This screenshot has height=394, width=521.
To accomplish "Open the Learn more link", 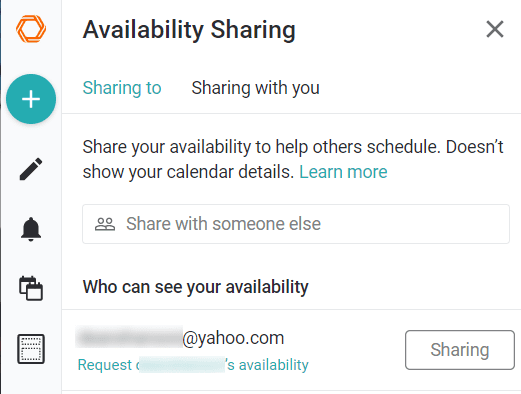I will click(343, 172).
